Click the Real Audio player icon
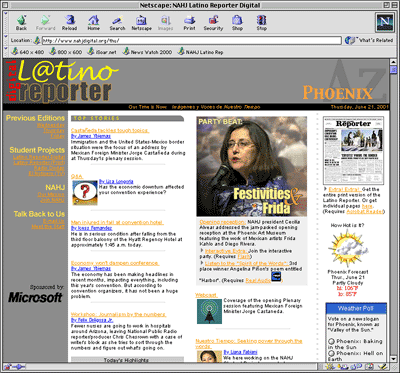 coord(276,277)
